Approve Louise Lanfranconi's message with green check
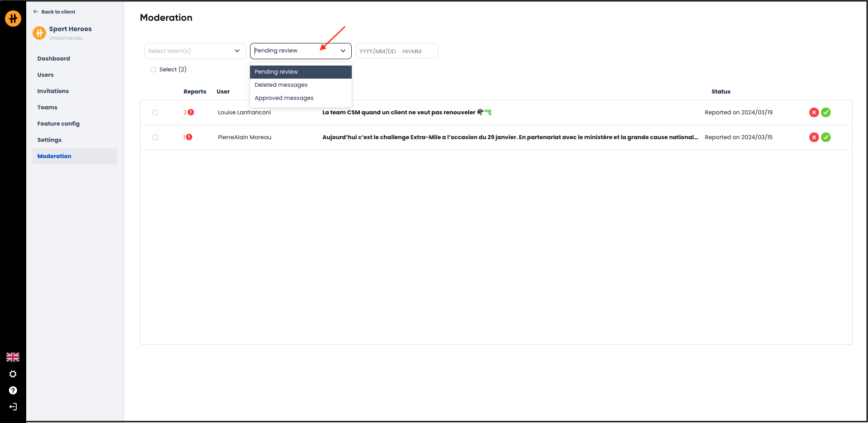The width and height of the screenshot is (868, 423). (826, 113)
